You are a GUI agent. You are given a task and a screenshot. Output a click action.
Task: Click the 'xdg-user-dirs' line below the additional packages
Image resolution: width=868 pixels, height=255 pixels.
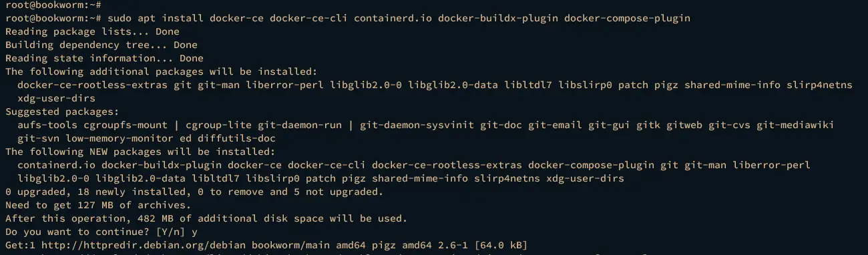tap(56, 98)
